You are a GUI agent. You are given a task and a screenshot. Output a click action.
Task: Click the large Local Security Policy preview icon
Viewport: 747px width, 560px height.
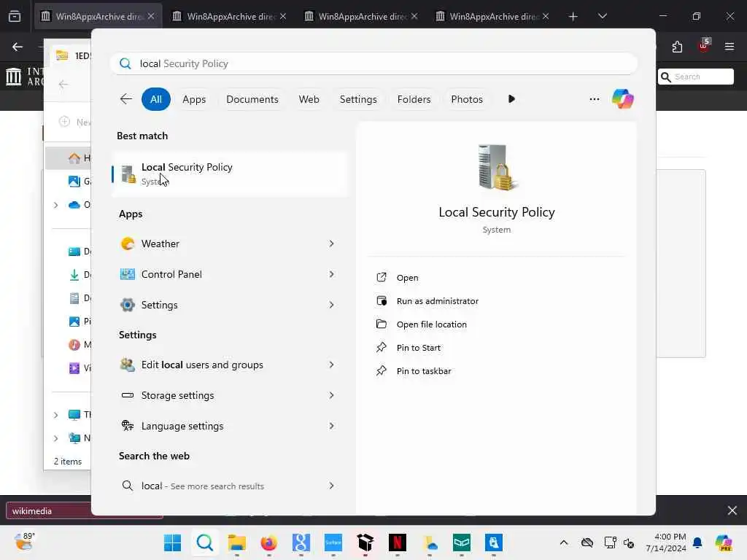[x=496, y=167]
